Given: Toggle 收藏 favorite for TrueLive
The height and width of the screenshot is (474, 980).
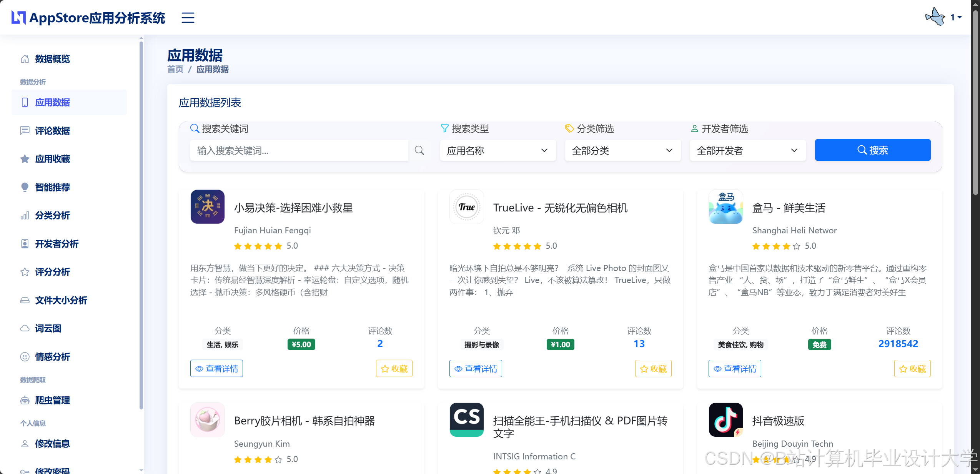Looking at the screenshot, I should pos(653,369).
